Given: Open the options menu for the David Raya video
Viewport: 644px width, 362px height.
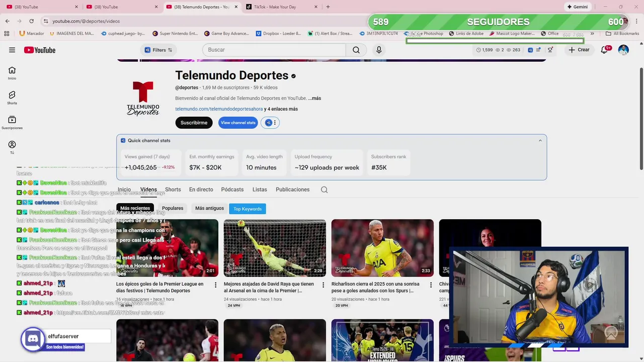Looking at the screenshot, I should point(323,285).
